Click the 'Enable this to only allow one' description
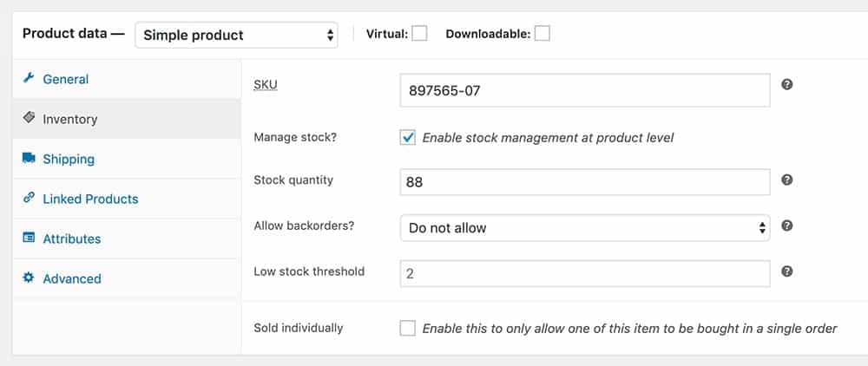 click(630, 329)
